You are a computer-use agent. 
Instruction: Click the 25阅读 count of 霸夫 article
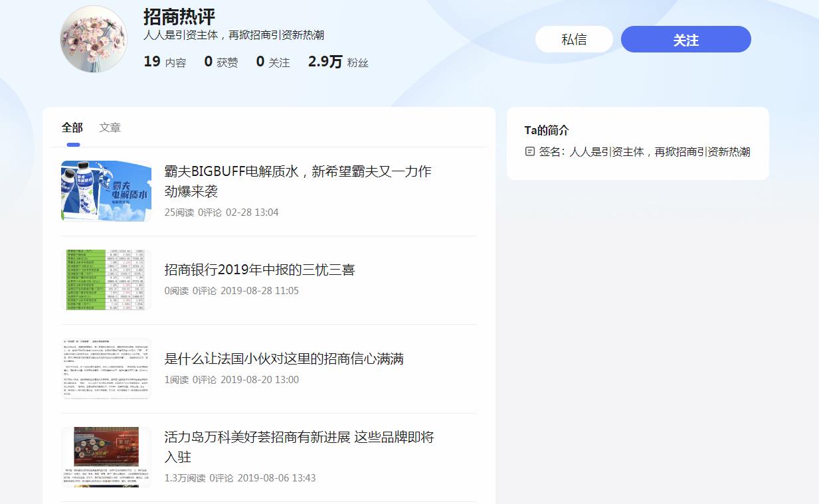(179, 212)
